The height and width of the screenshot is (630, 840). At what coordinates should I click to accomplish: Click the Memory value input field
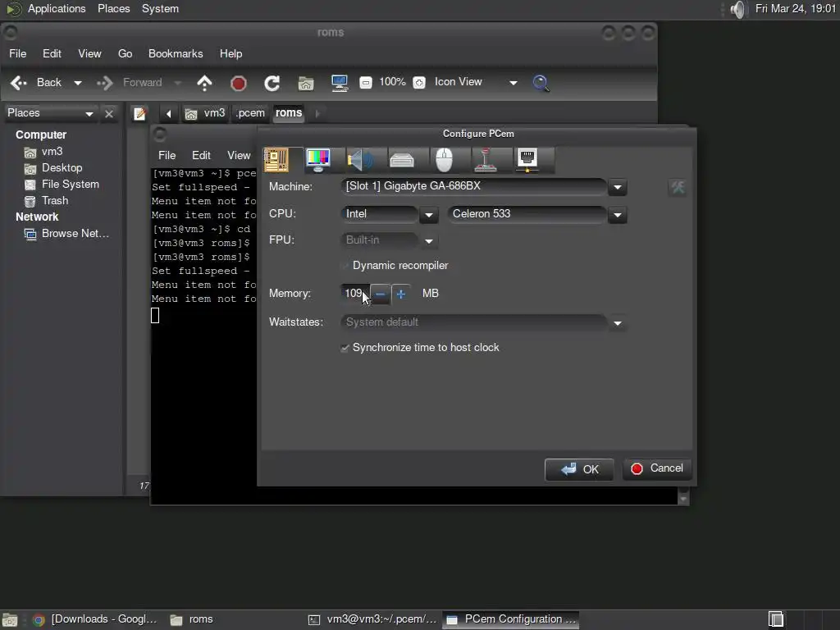pyautogui.click(x=354, y=294)
